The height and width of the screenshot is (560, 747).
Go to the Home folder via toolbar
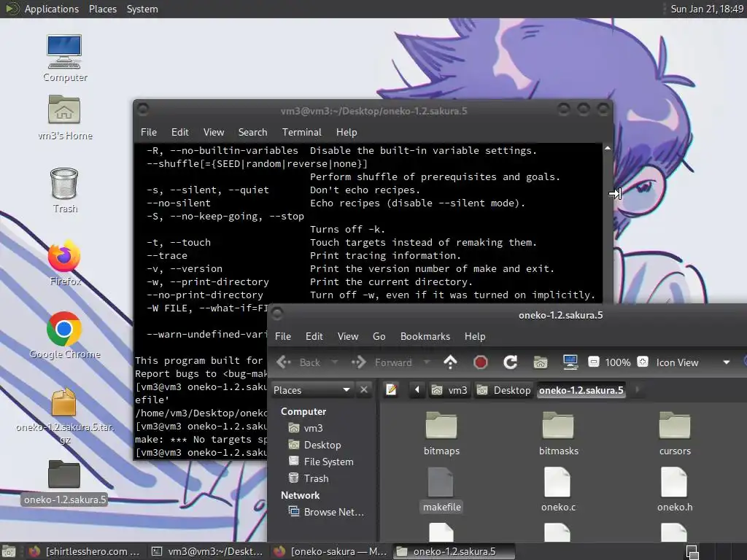pyautogui.click(x=541, y=362)
